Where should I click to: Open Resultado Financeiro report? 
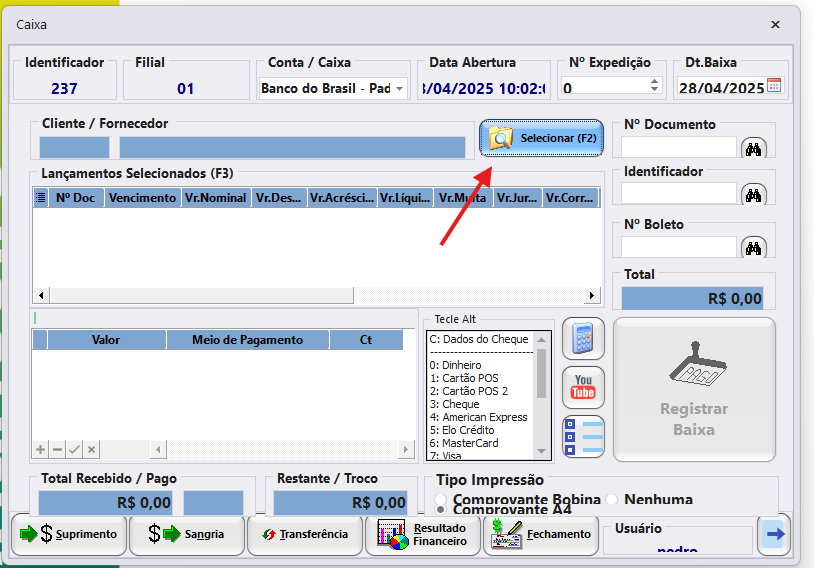423,534
